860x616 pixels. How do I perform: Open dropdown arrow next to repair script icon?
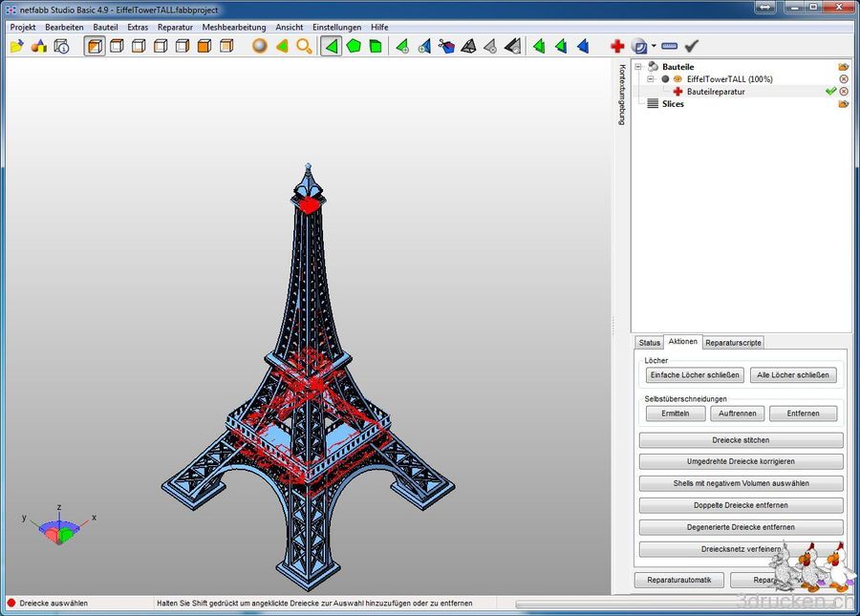[x=654, y=46]
